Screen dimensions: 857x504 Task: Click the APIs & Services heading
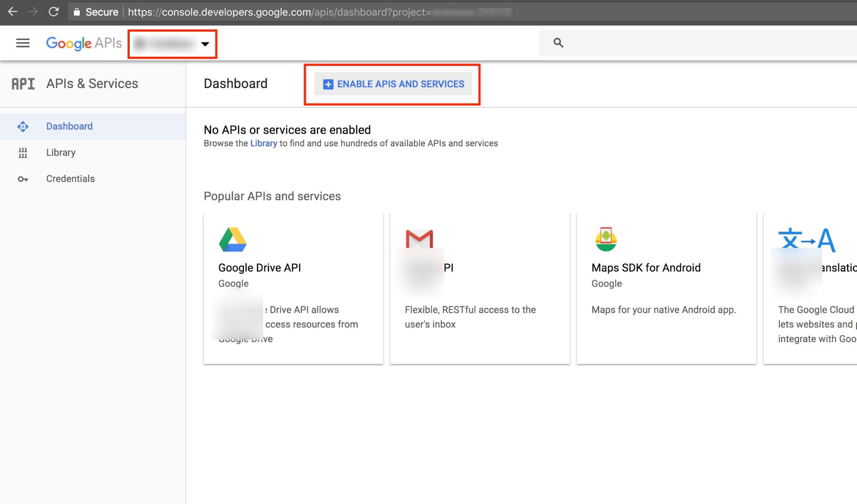pyautogui.click(x=92, y=84)
